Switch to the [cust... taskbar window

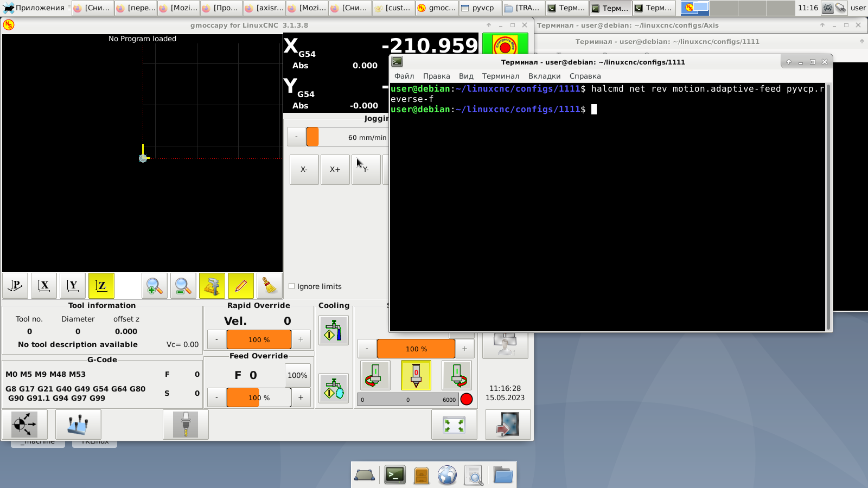click(393, 8)
